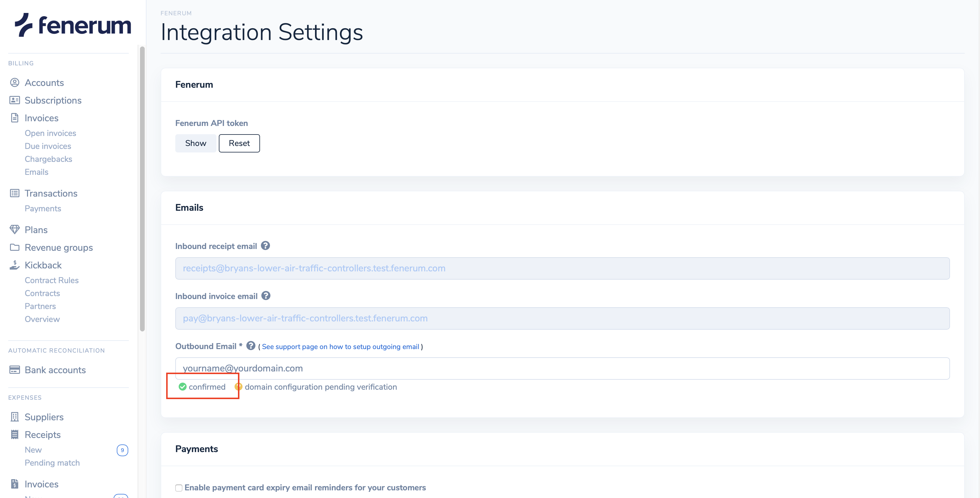This screenshot has height=498, width=980.
Task: Go to Due invoices
Action: click(x=48, y=146)
